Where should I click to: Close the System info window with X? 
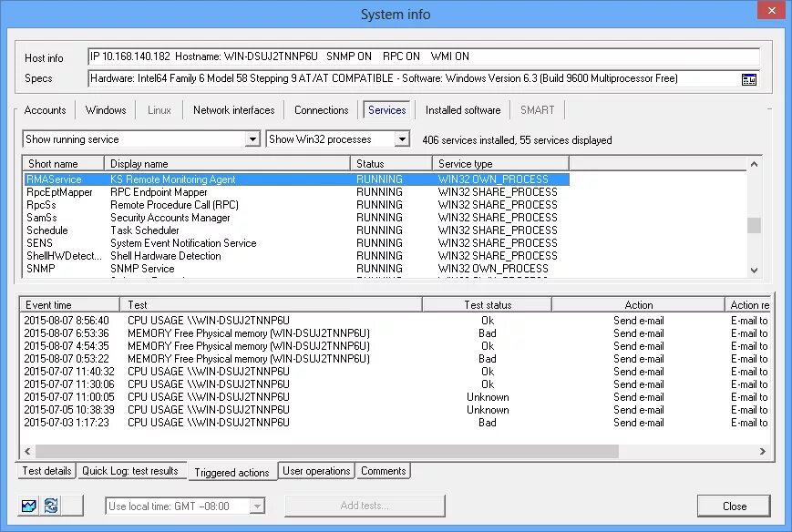pyautogui.click(x=771, y=11)
